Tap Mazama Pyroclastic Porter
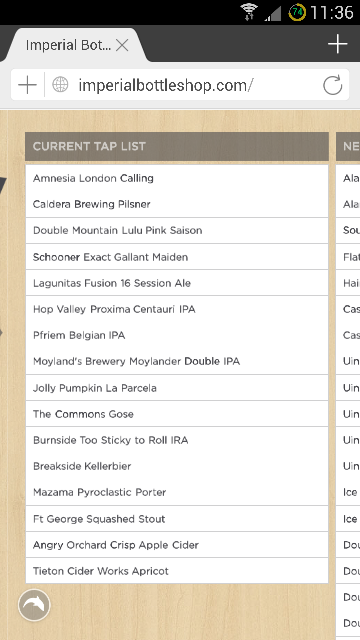This screenshot has height=640, width=360. [x=99, y=492]
